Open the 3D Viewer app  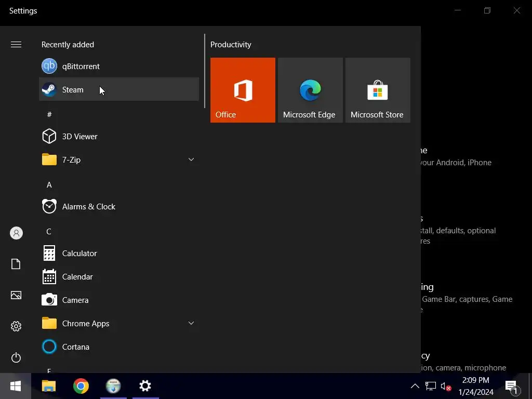(119, 137)
